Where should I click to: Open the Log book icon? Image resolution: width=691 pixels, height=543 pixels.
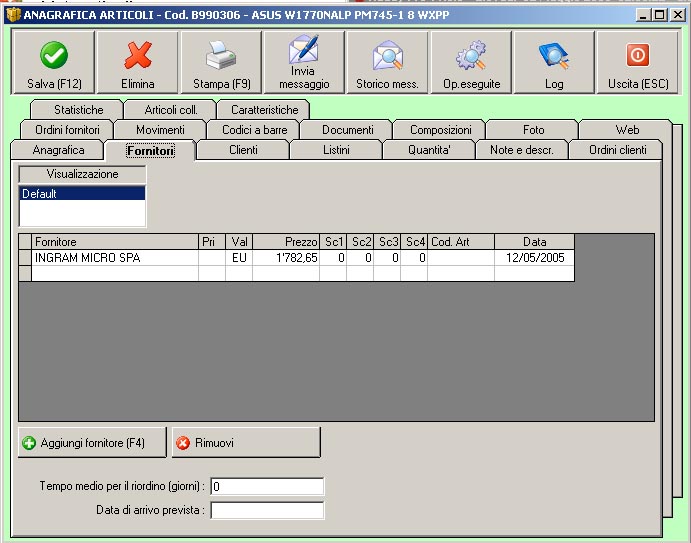point(554,56)
